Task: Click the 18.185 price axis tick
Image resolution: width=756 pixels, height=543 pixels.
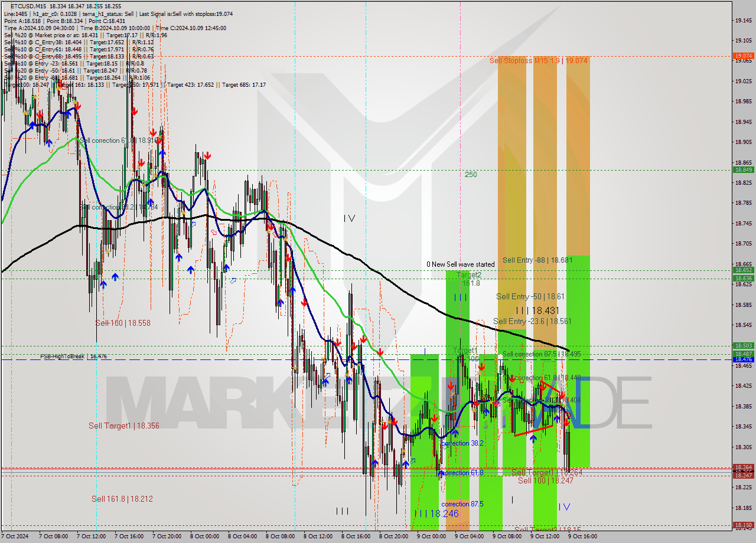Action: click(x=743, y=508)
